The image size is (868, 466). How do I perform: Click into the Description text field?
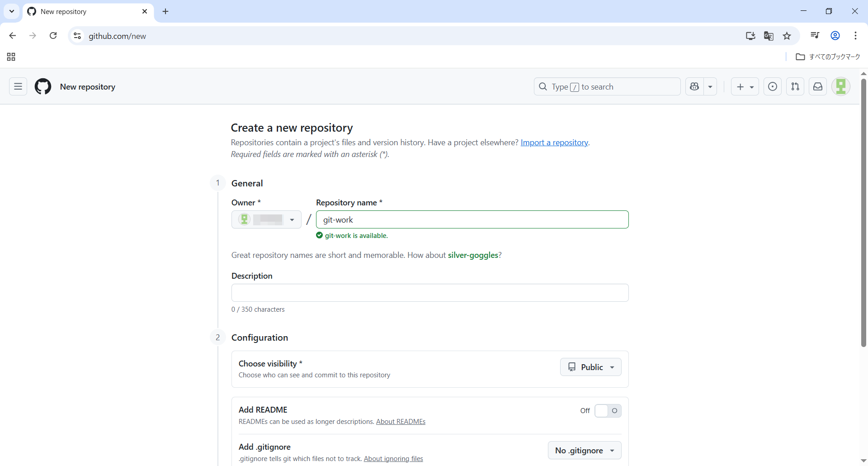point(429,293)
